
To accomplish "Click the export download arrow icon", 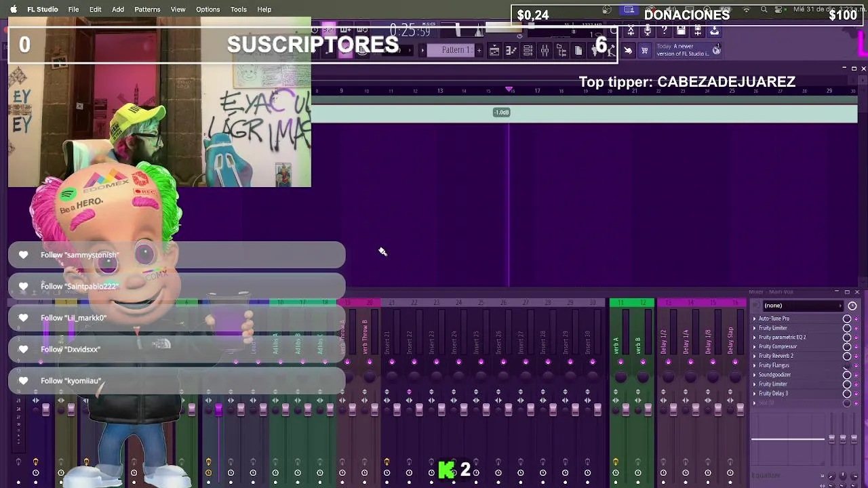I will pyautogui.click(x=714, y=30).
